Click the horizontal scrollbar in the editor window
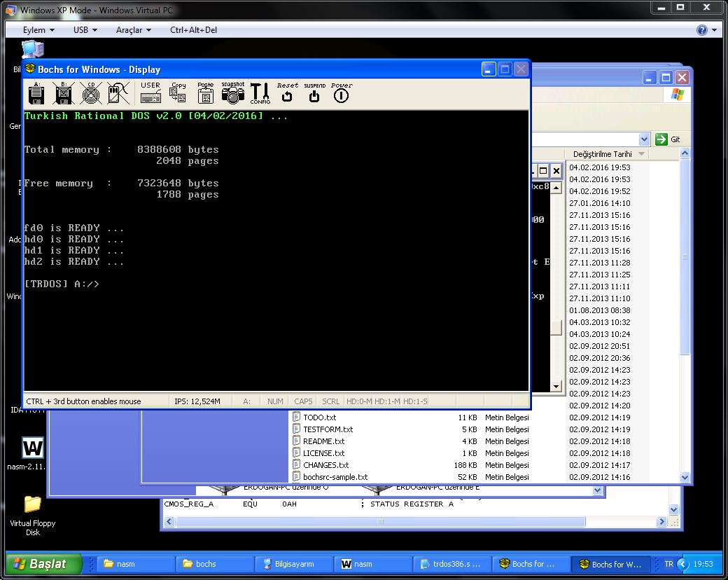Screen dimensions: 728x580 (x=379, y=522)
